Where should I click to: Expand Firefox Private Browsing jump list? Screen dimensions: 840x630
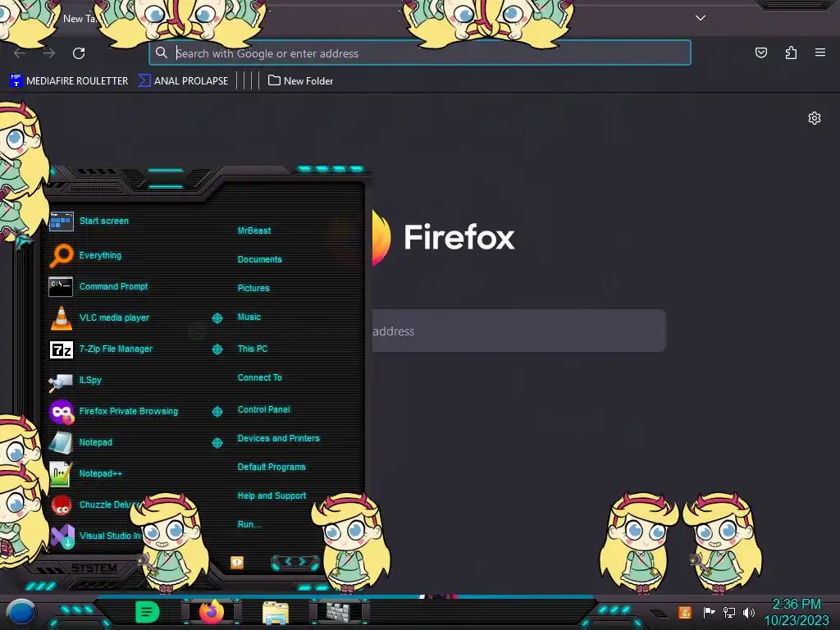(217, 412)
